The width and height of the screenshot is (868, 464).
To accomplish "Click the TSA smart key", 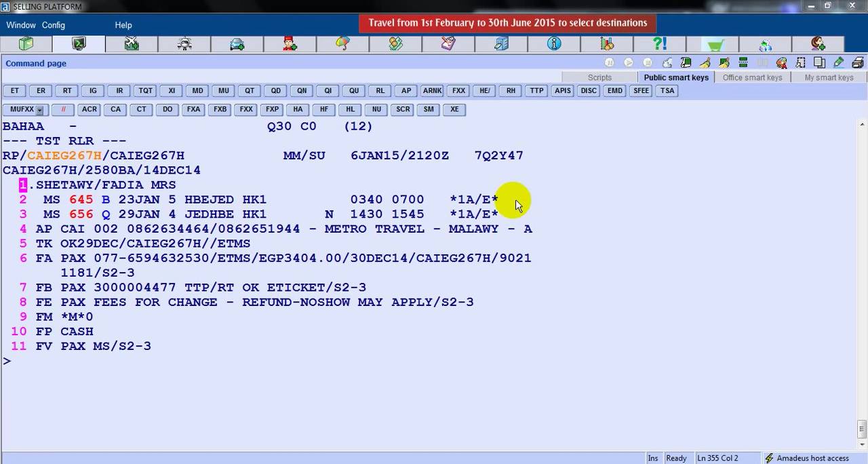I will click(x=667, y=91).
